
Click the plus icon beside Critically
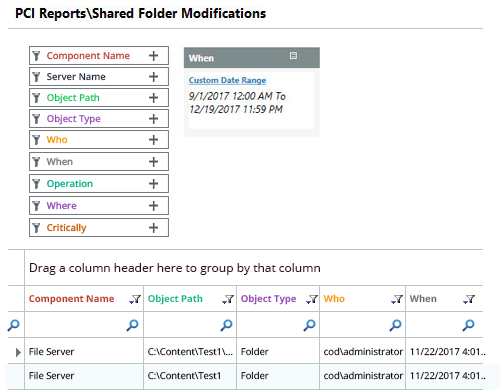(153, 228)
